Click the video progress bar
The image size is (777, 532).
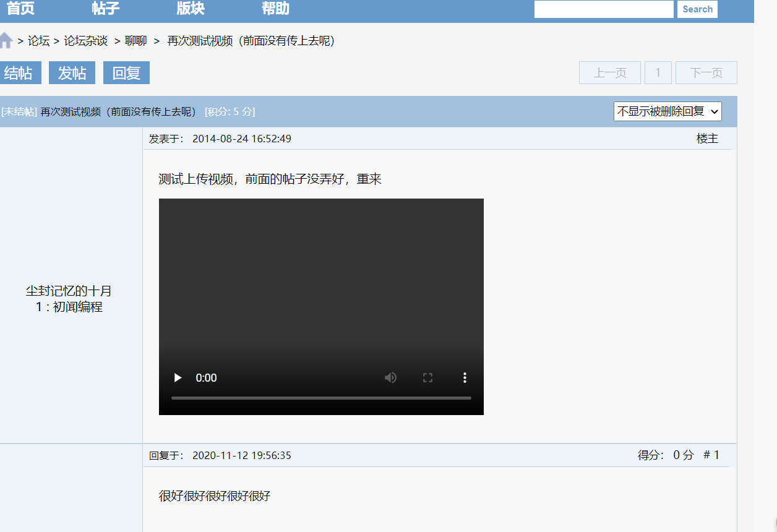coord(321,398)
